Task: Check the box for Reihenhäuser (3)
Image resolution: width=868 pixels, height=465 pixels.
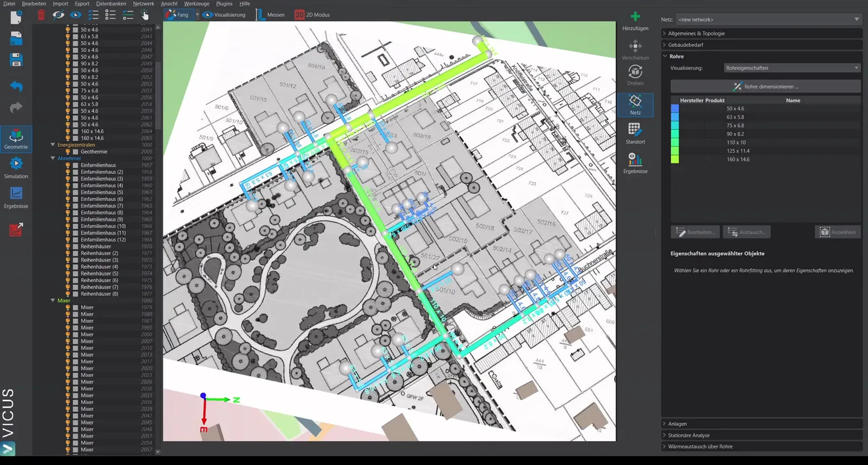Action: click(75, 260)
